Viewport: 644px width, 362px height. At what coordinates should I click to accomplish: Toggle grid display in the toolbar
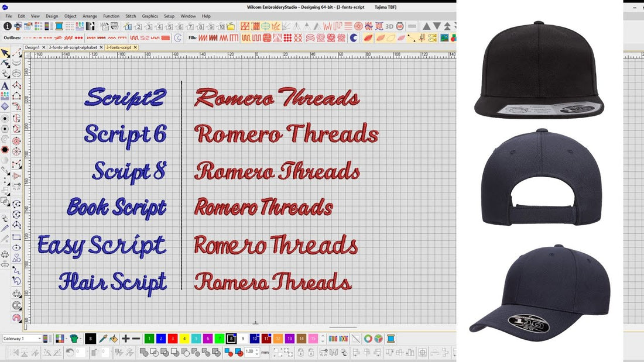(x=68, y=27)
